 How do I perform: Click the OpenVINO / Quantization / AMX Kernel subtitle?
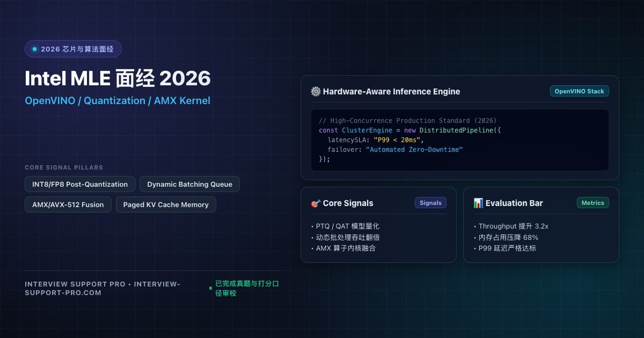(118, 101)
